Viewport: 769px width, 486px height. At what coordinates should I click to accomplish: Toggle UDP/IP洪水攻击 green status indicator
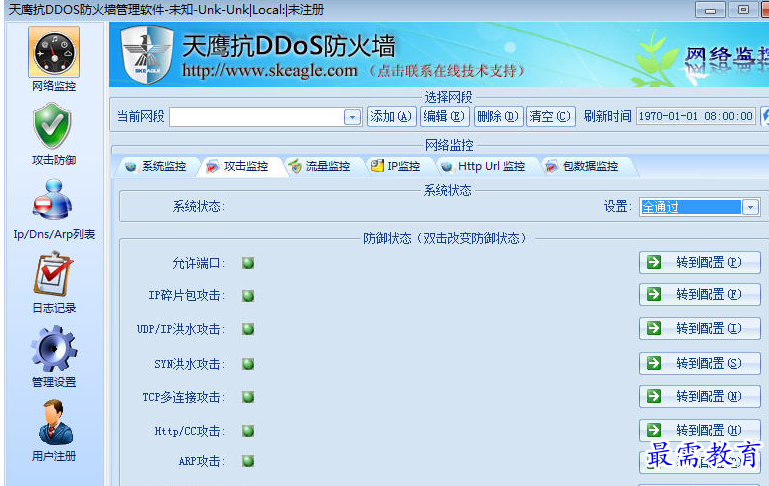[248, 329]
